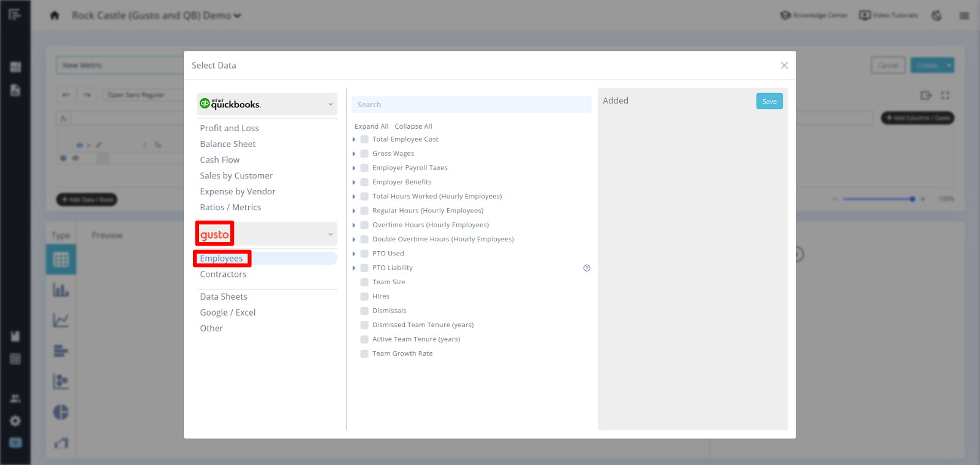Click the home icon in top bar
Screen dimensions: 980x465
(55, 15)
